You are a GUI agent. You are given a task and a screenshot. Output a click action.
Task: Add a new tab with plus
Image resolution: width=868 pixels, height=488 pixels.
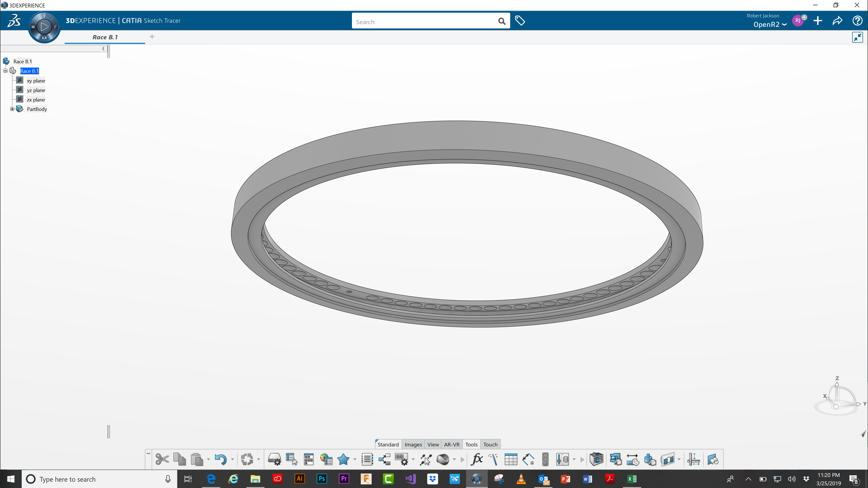tap(152, 37)
